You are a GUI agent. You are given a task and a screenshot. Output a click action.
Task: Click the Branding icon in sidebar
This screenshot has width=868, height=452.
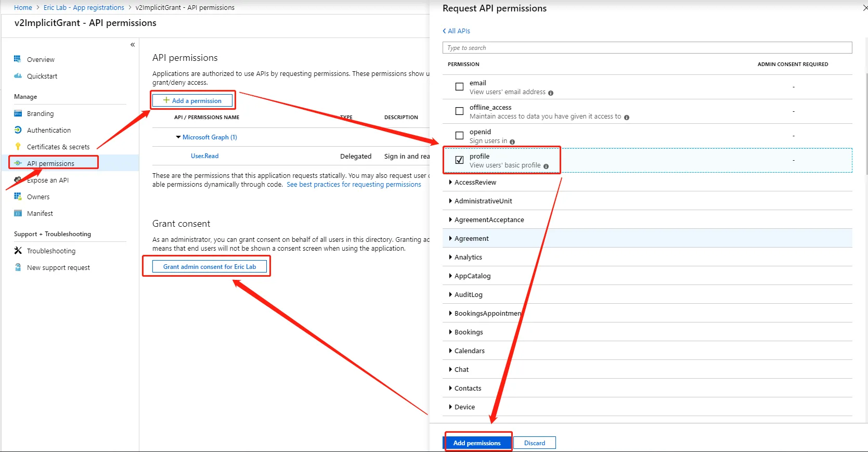(x=18, y=113)
